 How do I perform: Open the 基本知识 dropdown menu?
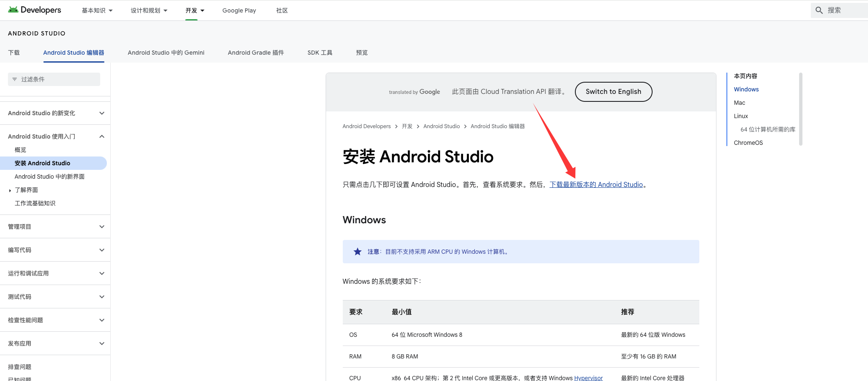[97, 10]
